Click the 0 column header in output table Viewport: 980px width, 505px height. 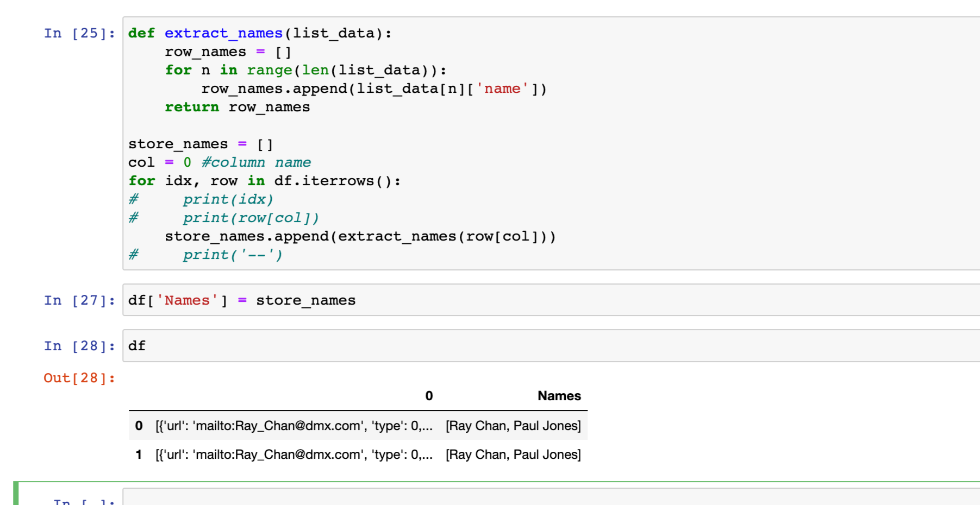click(429, 396)
